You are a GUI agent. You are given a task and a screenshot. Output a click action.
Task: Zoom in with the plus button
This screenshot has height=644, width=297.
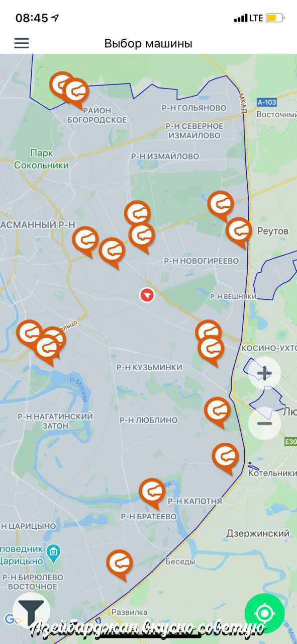coord(264,373)
